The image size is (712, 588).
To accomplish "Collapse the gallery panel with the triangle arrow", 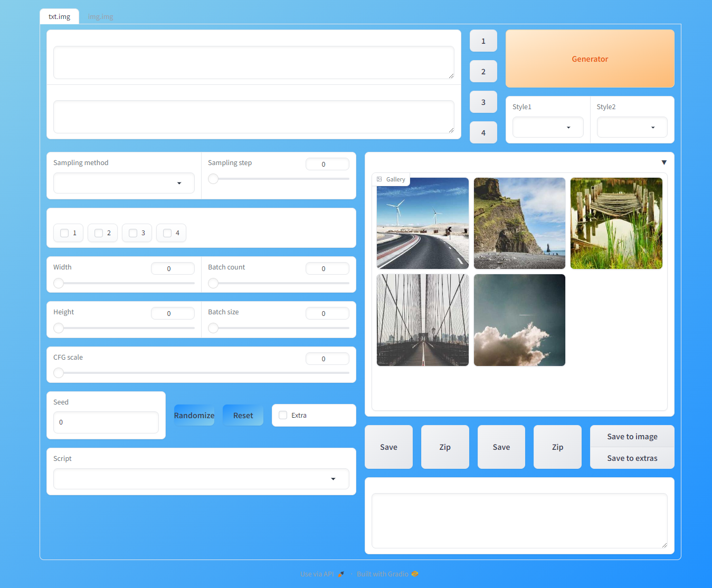I will click(664, 162).
